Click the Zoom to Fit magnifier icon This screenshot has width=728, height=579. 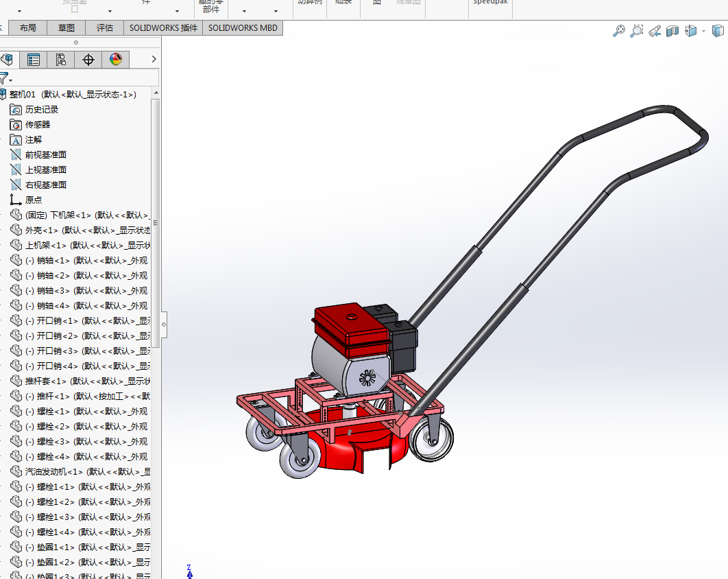click(619, 31)
